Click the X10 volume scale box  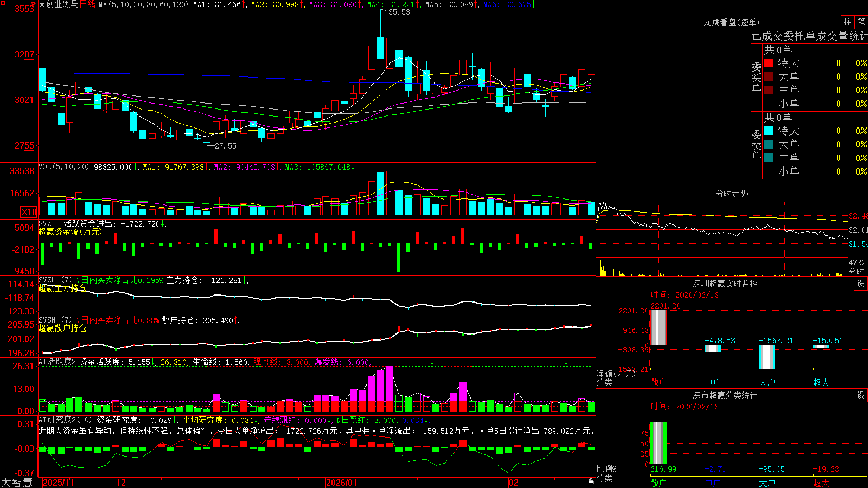29,212
